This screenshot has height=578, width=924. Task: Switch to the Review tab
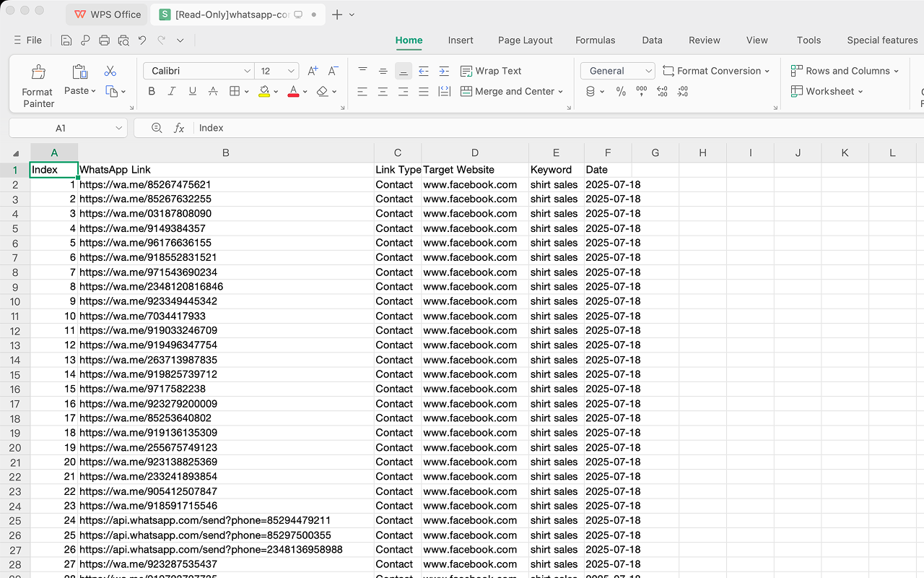(705, 40)
